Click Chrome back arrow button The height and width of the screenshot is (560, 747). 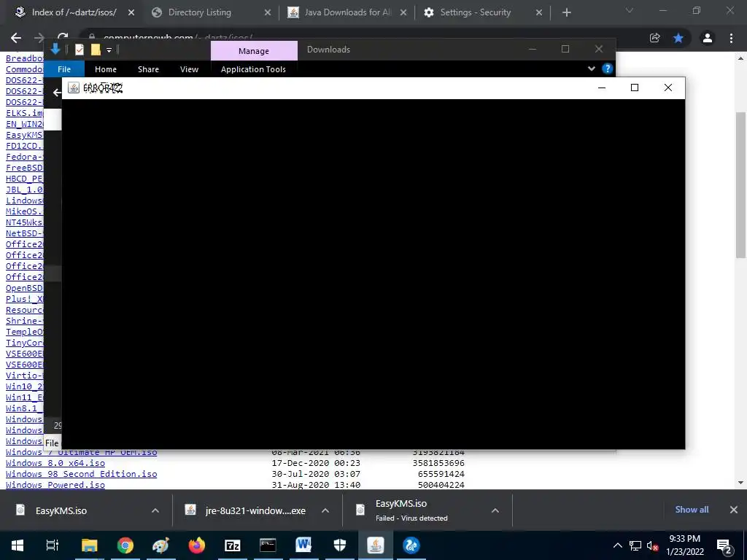click(x=16, y=38)
